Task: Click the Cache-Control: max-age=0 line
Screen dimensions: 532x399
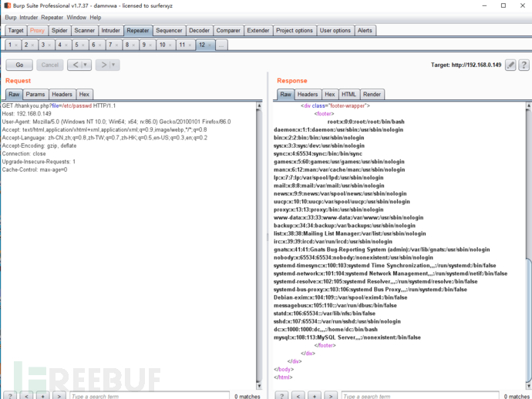Action: (35, 169)
